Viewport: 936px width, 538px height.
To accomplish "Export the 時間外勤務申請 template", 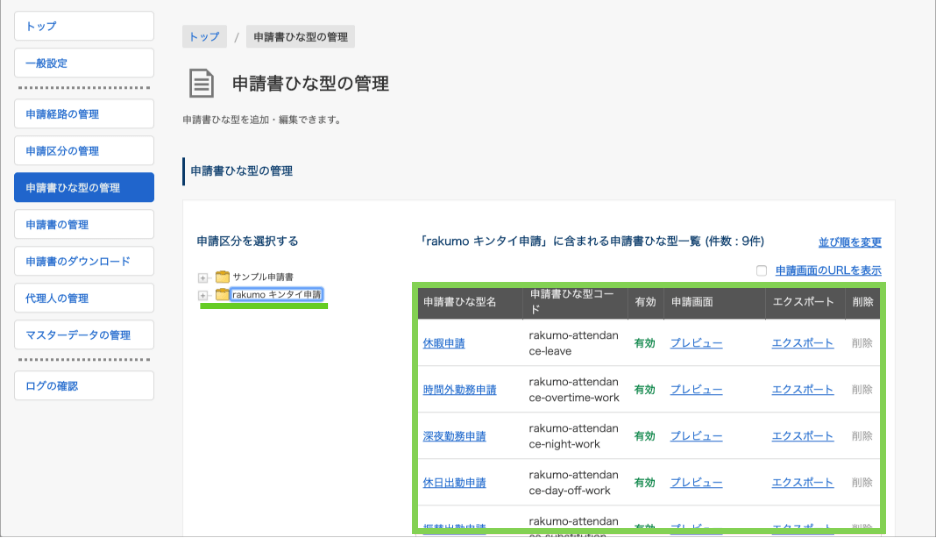I will click(802, 390).
